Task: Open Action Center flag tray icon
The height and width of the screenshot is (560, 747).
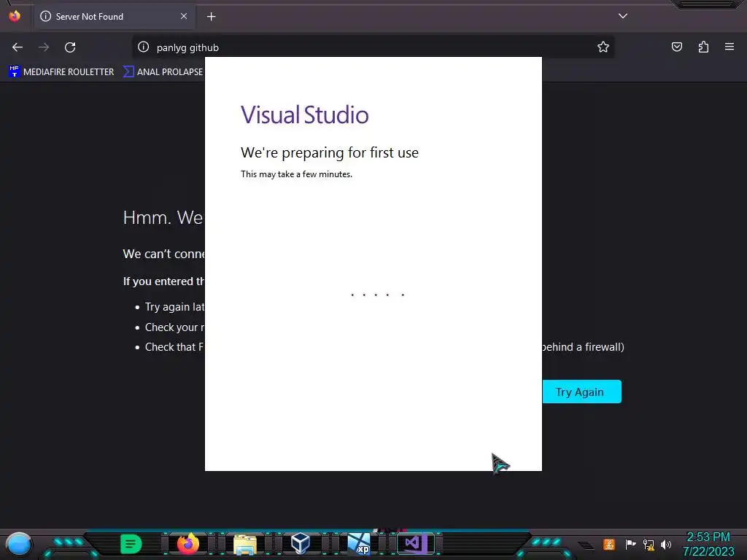Action: pyautogui.click(x=630, y=544)
